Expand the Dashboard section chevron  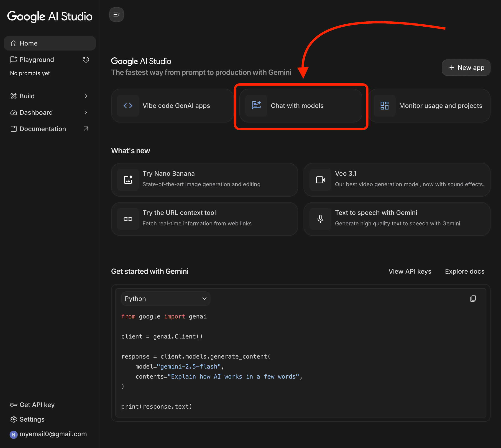[86, 112]
